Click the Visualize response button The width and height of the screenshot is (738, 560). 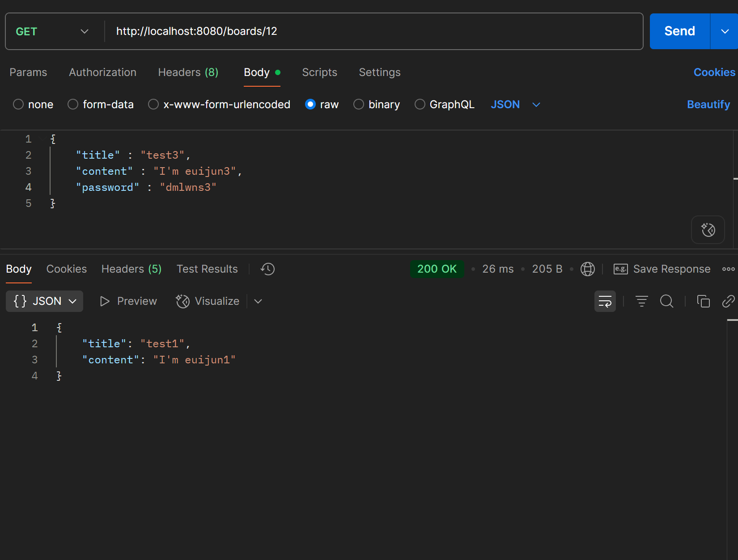click(x=208, y=301)
